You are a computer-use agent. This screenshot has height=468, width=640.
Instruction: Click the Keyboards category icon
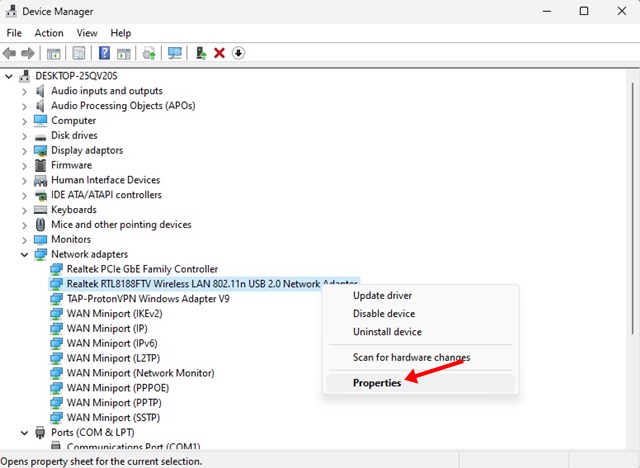pos(40,210)
